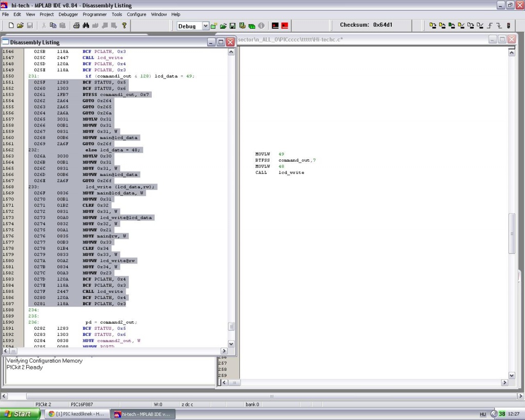Open the Help menu
The width and height of the screenshot is (525, 420).
click(x=176, y=14)
